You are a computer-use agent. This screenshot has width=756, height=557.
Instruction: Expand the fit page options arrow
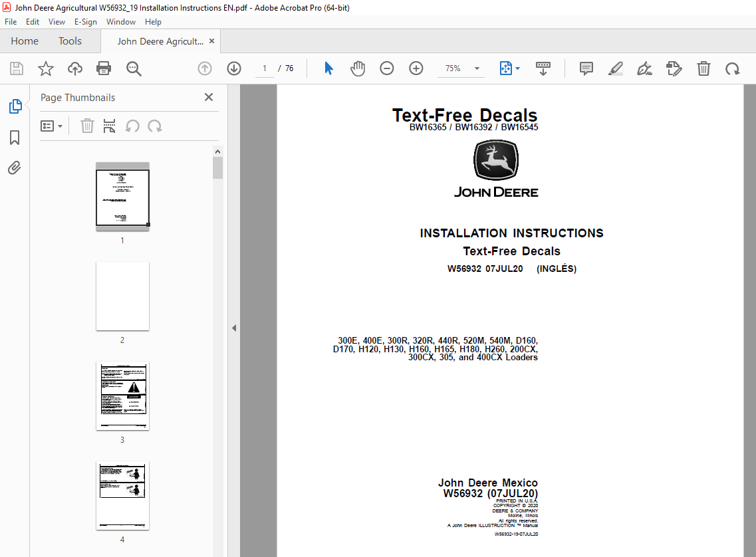(518, 68)
